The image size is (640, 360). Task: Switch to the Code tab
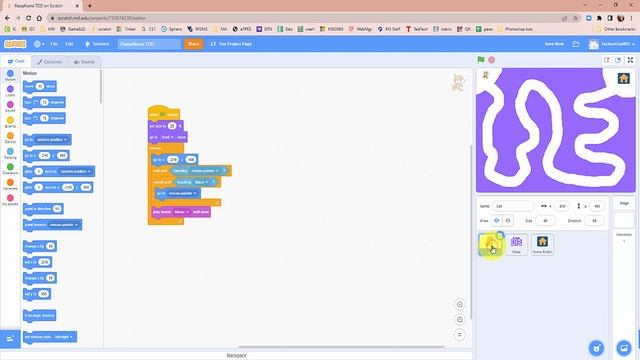(16, 61)
